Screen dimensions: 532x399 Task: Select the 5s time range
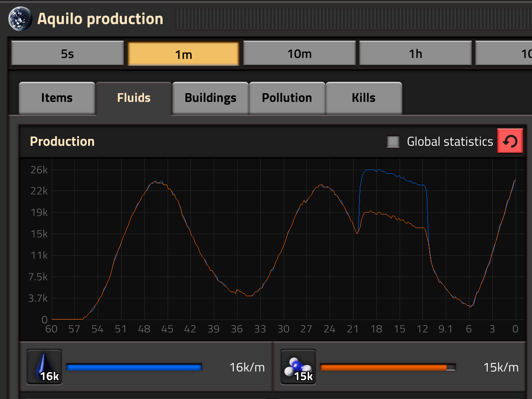(x=68, y=53)
